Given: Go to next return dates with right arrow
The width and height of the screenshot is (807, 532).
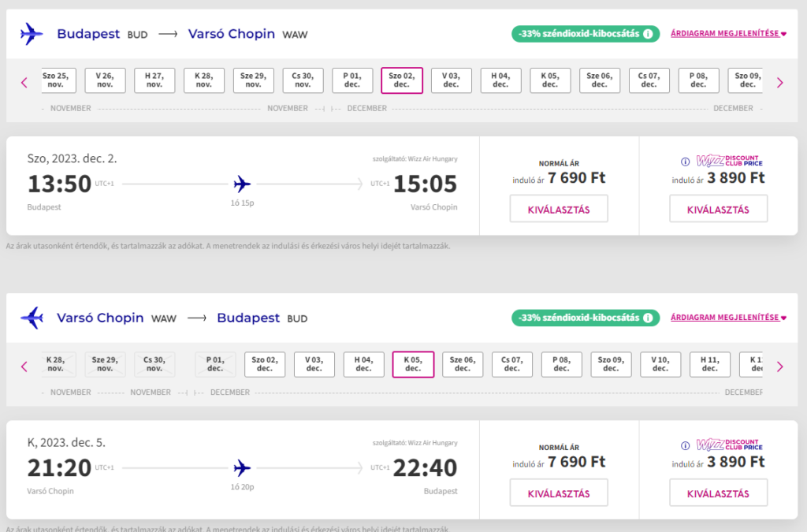Looking at the screenshot, I should point(780,366).
